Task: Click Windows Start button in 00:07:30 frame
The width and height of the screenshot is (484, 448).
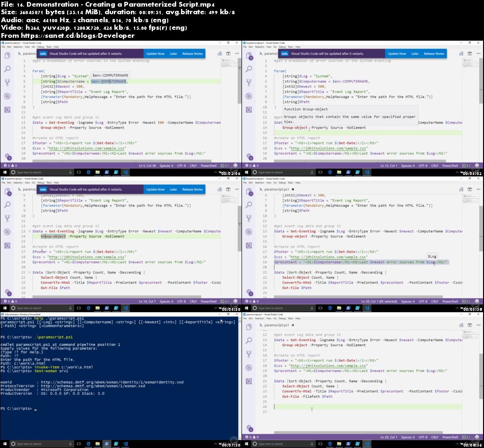Action: pos(5,444)
